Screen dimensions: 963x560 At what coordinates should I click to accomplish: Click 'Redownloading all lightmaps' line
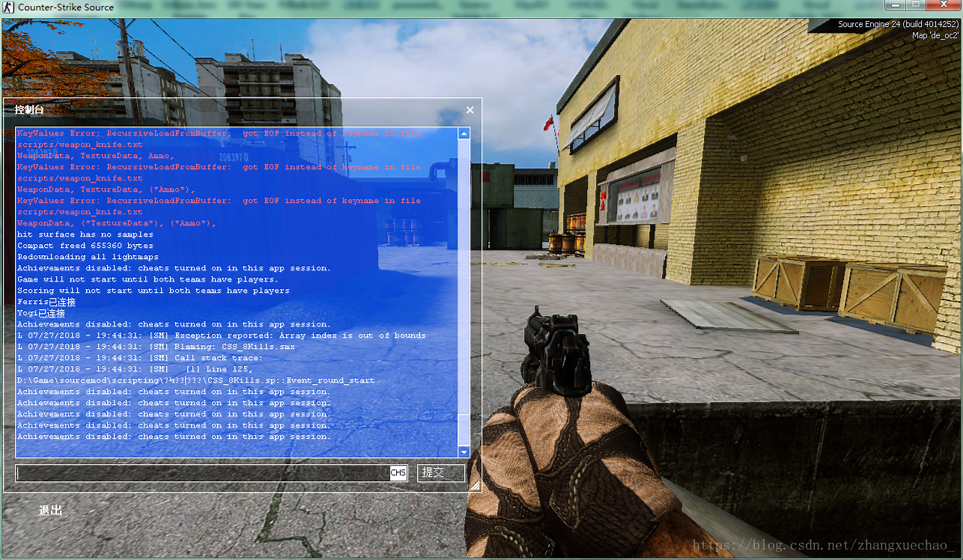(x=88, y=257)
